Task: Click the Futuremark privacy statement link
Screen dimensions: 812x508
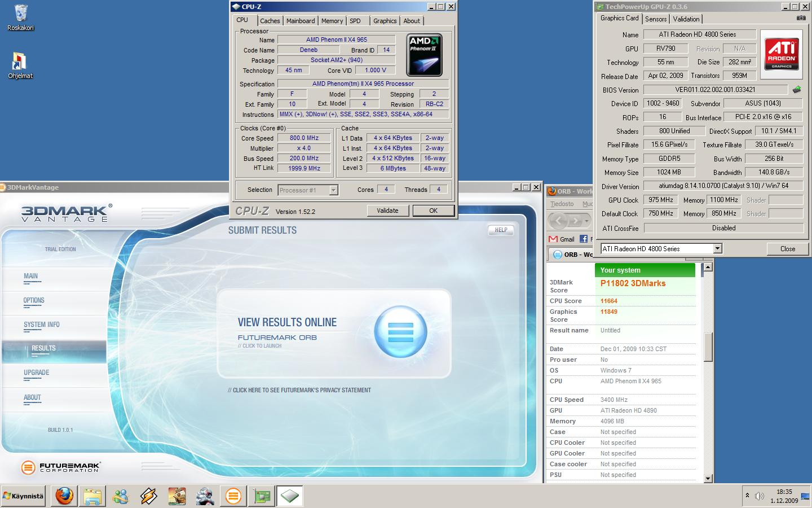Action: coord(299,390)
